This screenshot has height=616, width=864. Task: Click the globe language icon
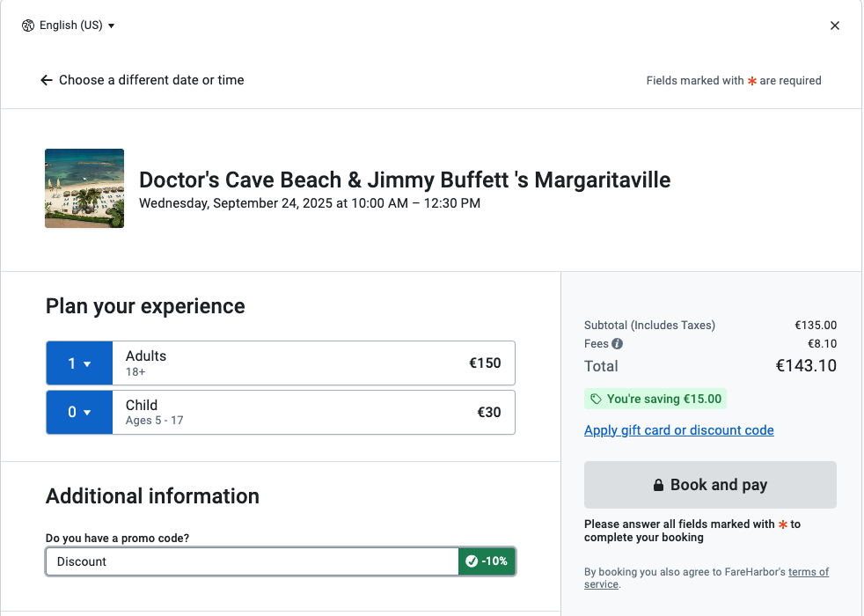pos(28,26)
